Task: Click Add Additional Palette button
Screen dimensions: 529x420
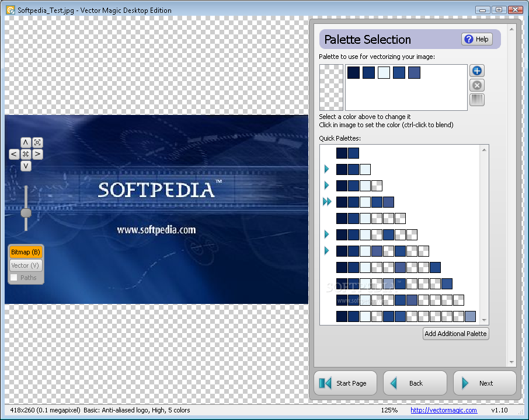Action: (x=455, y=334)
